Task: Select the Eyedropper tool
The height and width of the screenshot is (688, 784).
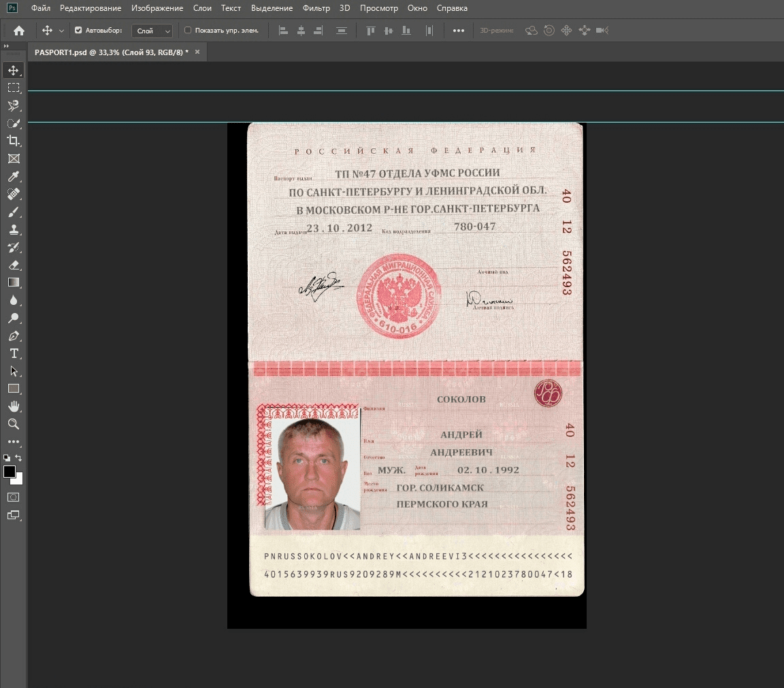Action: tap(14, 177)
